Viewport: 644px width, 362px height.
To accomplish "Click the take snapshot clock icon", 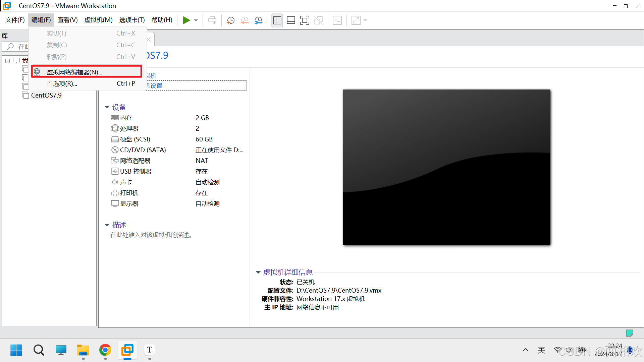I will click(x=230, y=20).
